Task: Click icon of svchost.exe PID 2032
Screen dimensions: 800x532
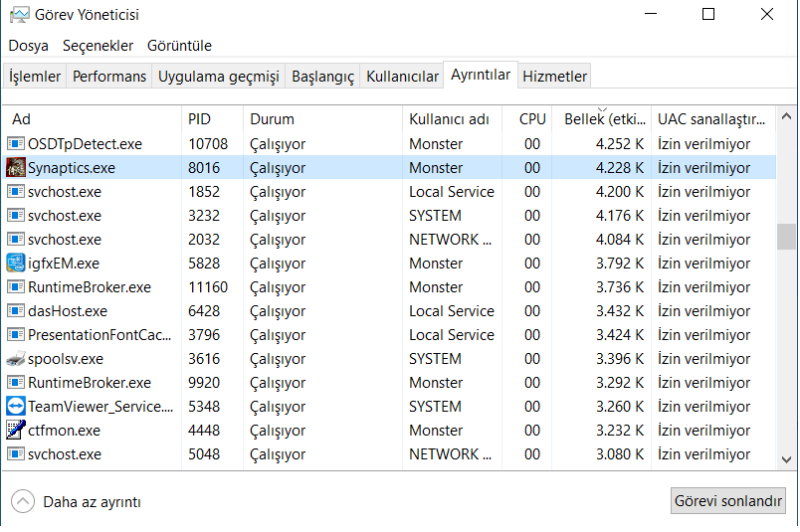Action: [16, 240]
